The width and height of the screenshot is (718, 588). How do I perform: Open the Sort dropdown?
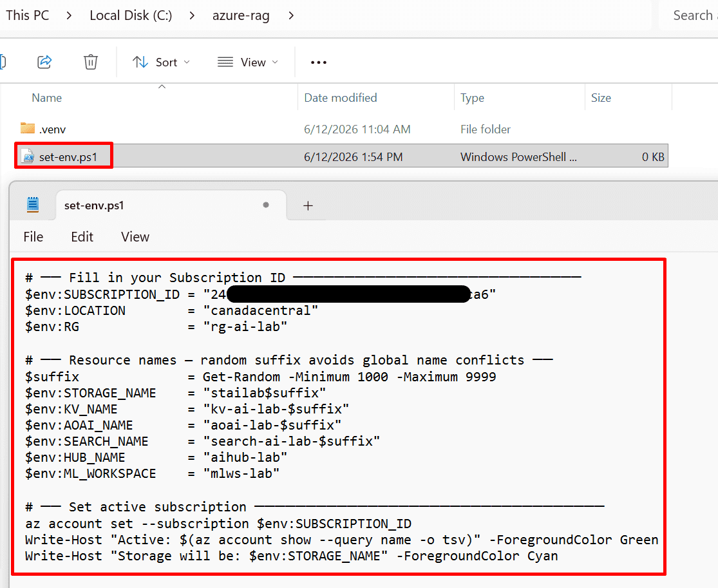click(161, 62)
